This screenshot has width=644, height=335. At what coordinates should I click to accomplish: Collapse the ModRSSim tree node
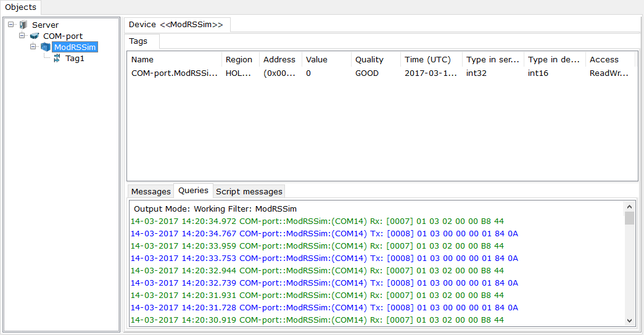click(x=33, y=47)
